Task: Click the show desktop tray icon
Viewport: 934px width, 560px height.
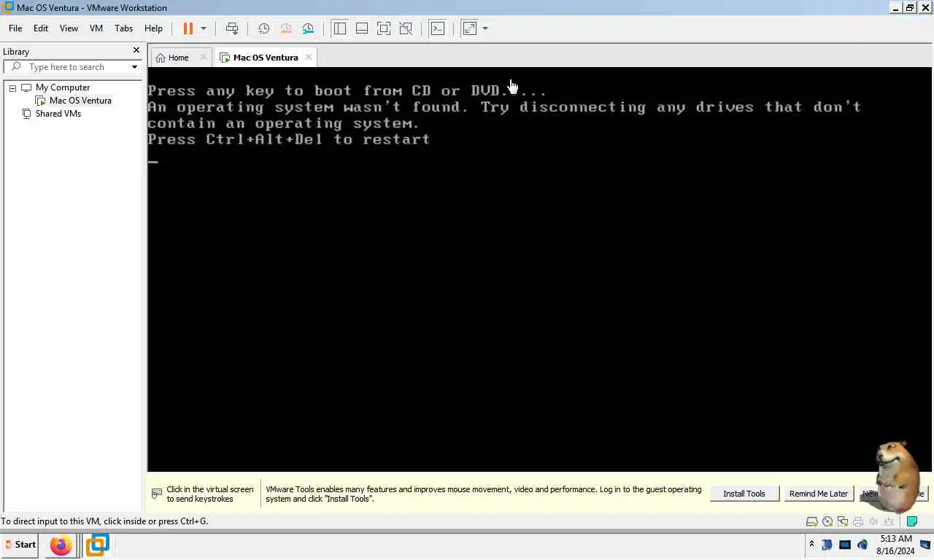Action: 925,545
